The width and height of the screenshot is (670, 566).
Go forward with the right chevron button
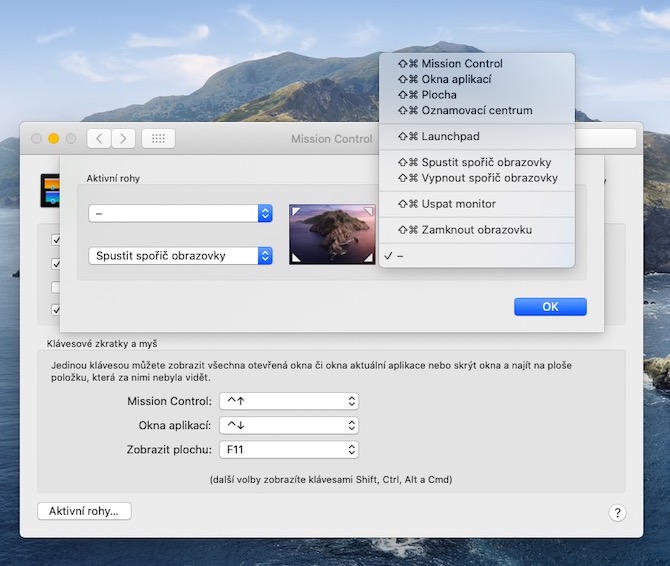click(123, 138)
